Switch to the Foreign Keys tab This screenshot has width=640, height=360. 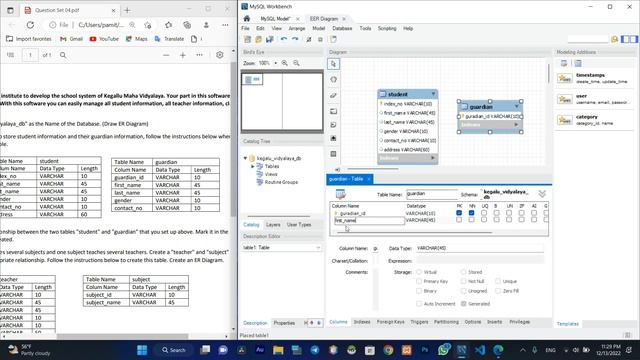[390, 322]
